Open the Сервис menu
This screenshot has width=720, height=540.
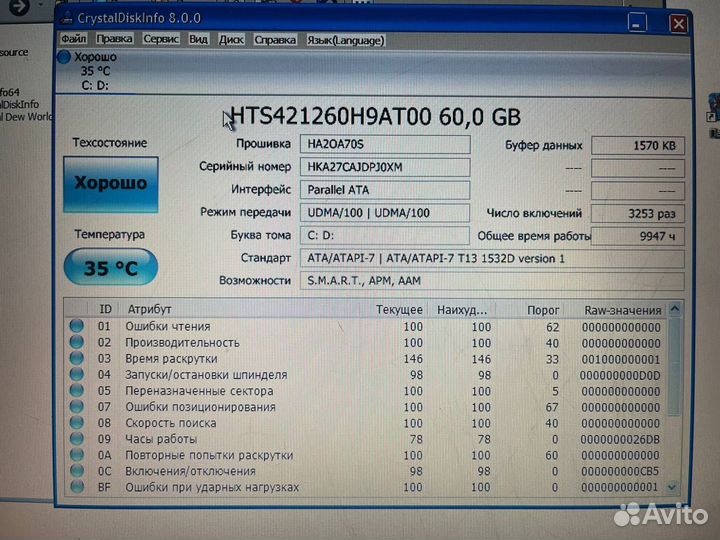click(x=161, y=39)
